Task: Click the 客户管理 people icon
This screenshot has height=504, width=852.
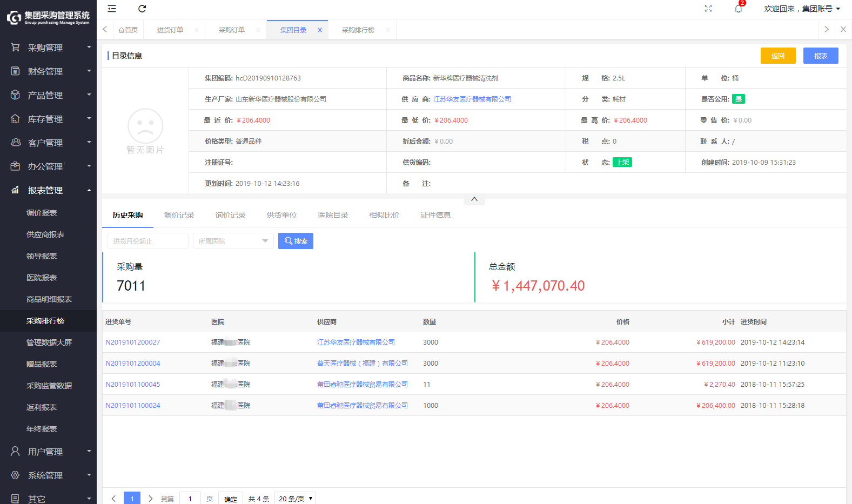Action: pyautogui.click(x=15, y=143)
